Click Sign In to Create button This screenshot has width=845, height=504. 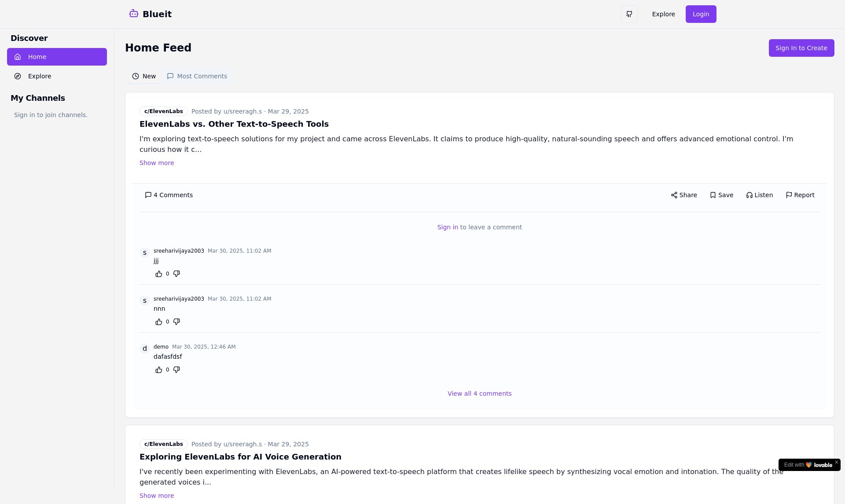point(801,48)
